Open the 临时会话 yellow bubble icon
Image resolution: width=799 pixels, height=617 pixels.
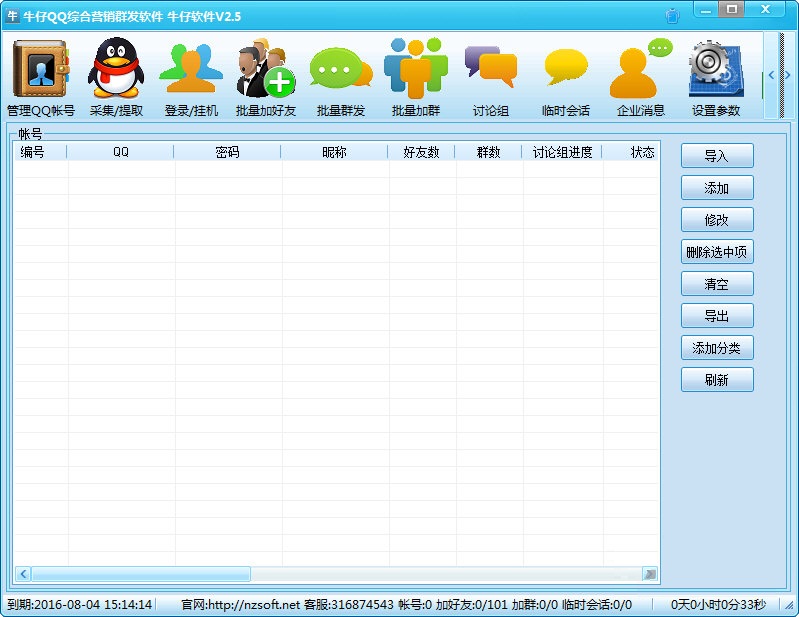566,67
